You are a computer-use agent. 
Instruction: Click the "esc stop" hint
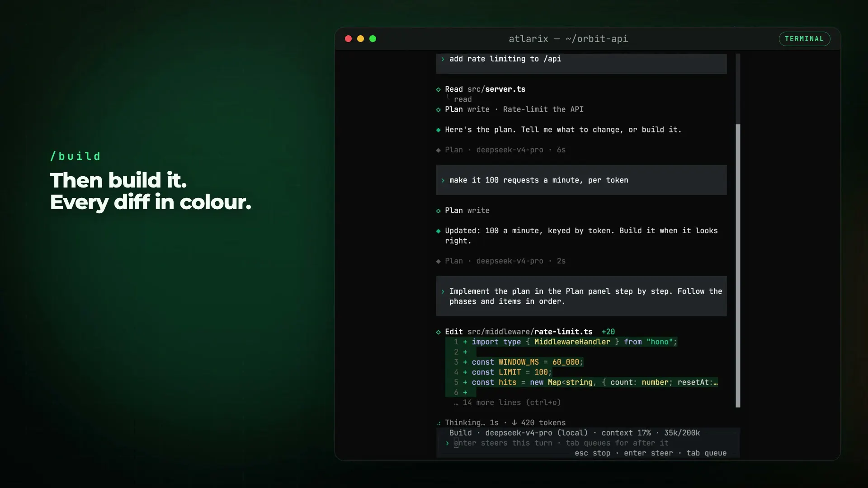[592, 453]
